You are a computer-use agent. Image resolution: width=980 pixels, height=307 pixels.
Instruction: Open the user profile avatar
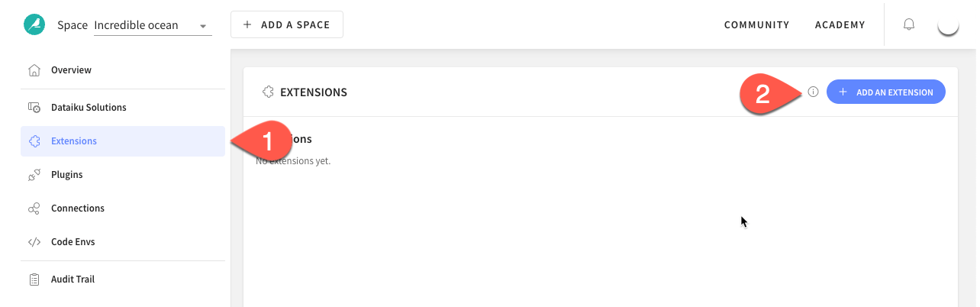click(x=947, y=24)
